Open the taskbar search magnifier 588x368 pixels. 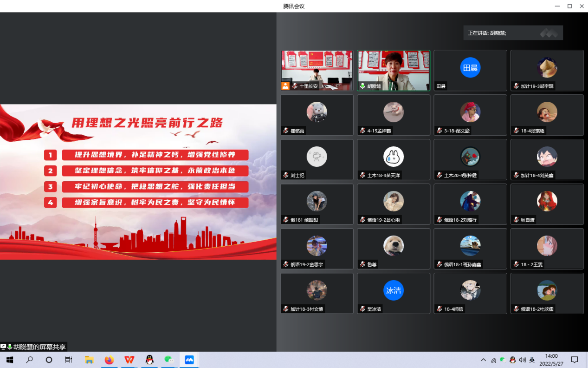click(x=30, y=360)
